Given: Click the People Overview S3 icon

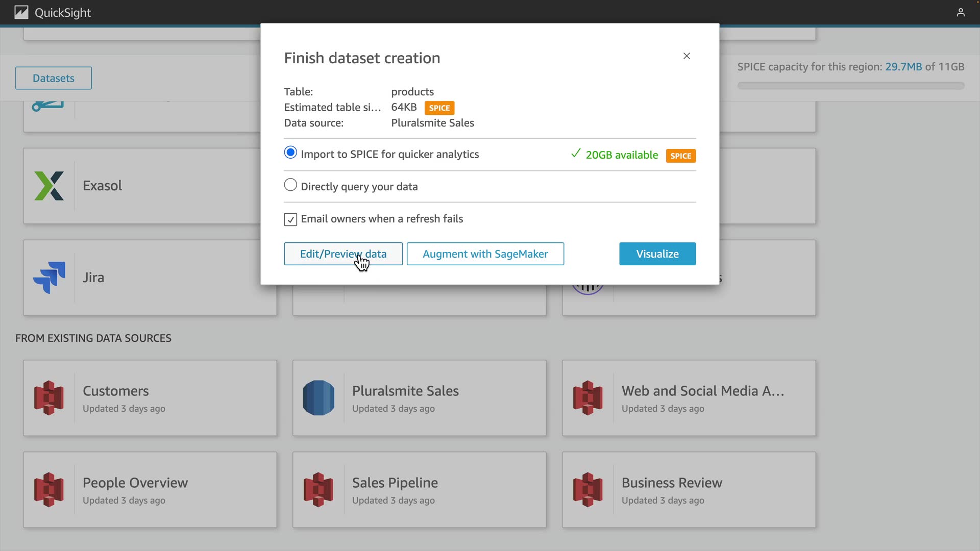Looking at the screenshot, I should (49, 490).
